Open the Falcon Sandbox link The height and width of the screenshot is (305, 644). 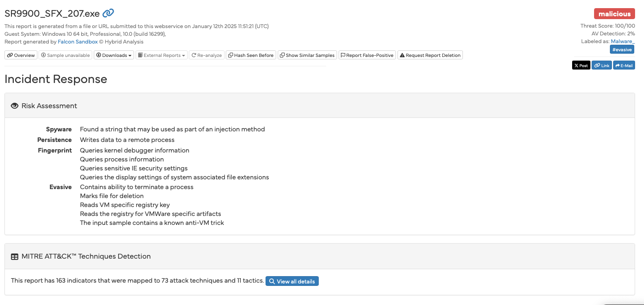78,42
